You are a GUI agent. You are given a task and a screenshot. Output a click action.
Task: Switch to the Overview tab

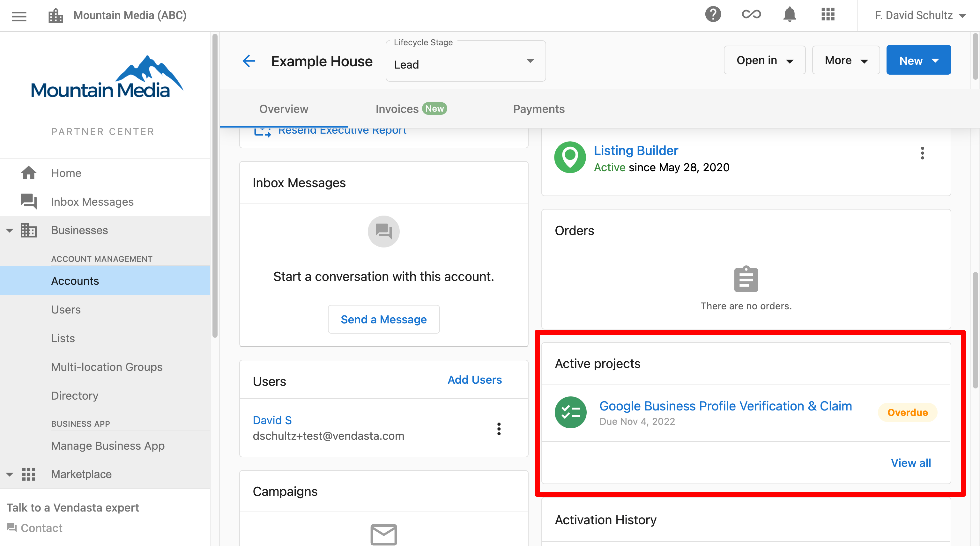[x=284, y=109]
